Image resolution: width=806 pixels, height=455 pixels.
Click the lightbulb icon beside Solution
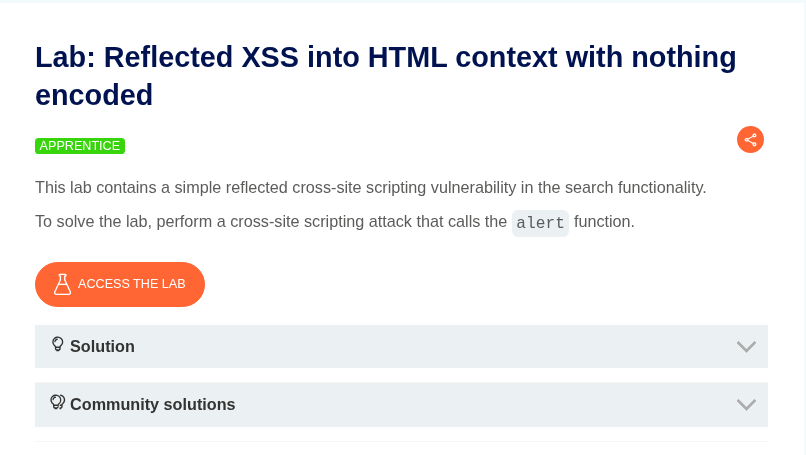coord(57,345)
